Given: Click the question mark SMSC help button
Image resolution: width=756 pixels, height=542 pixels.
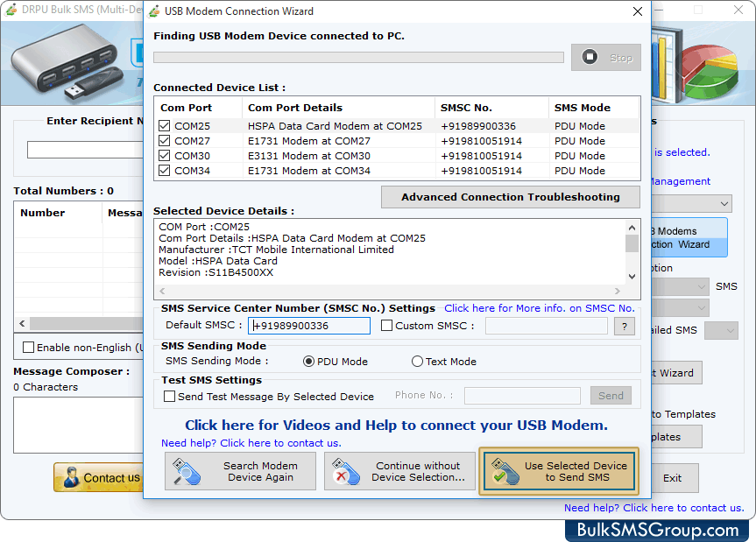Looking at the screenshot, I should (625, 327).
